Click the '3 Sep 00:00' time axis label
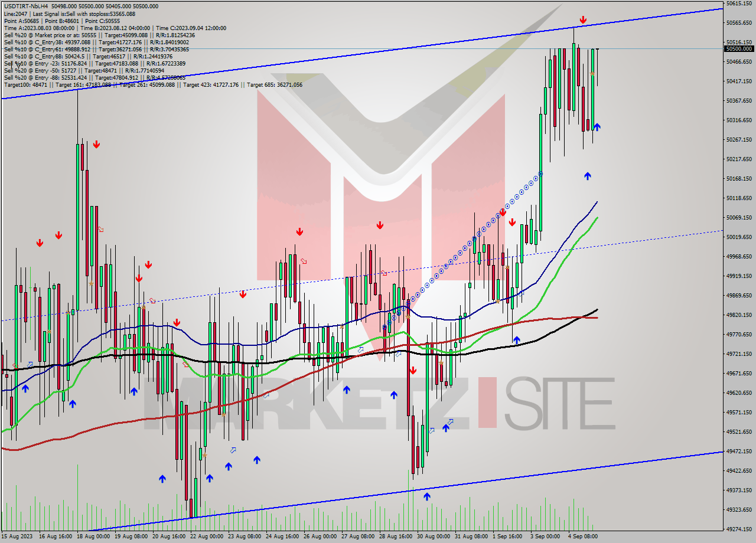The height and width of the screenshot is (543, 756). 545,537
